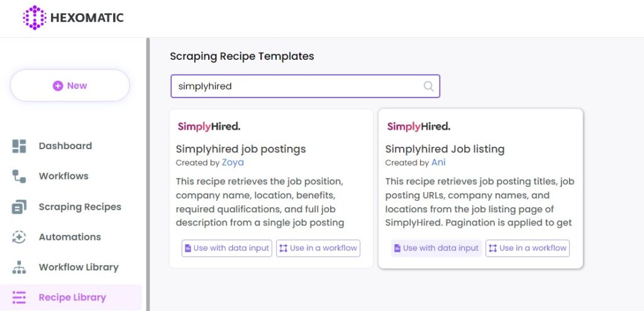This screenshot has height=311, width=644.
Task: Click the Automations sidebar icon
Action: [19, 237]
